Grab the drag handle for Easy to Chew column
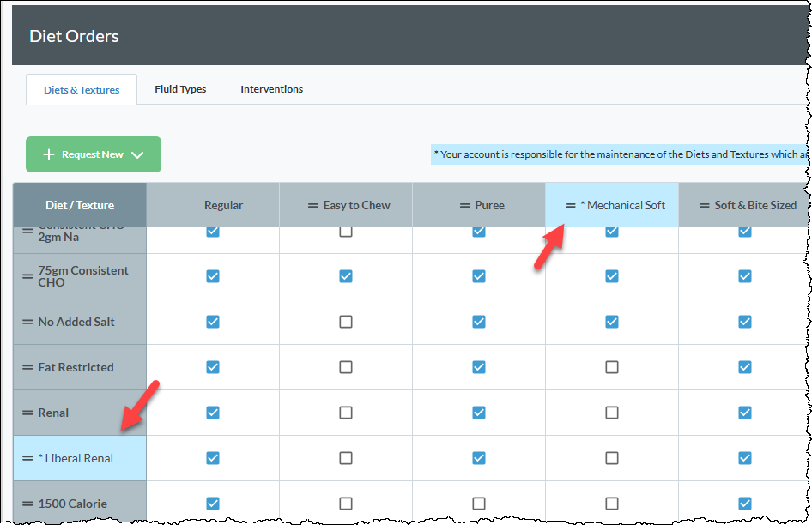This screenshot has width=812, height=525. pos(312,206)
